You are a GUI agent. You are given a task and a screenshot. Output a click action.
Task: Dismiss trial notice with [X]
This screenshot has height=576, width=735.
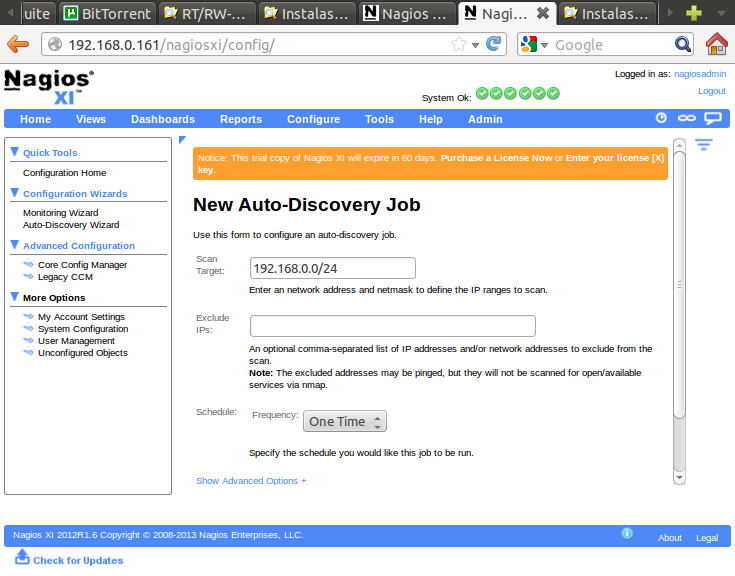tap(658, 158)
